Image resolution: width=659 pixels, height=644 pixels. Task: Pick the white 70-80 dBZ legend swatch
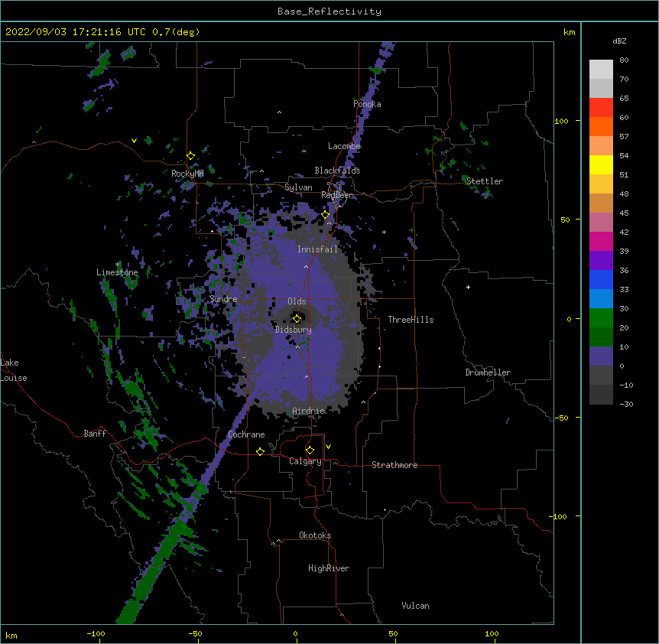tap(601, 70)
